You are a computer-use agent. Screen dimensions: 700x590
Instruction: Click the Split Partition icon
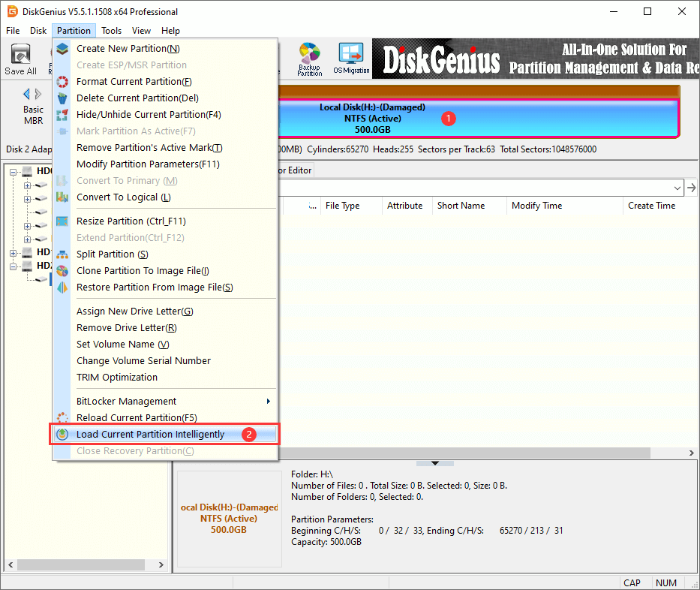pyautogui.click(x=62, y=254)
